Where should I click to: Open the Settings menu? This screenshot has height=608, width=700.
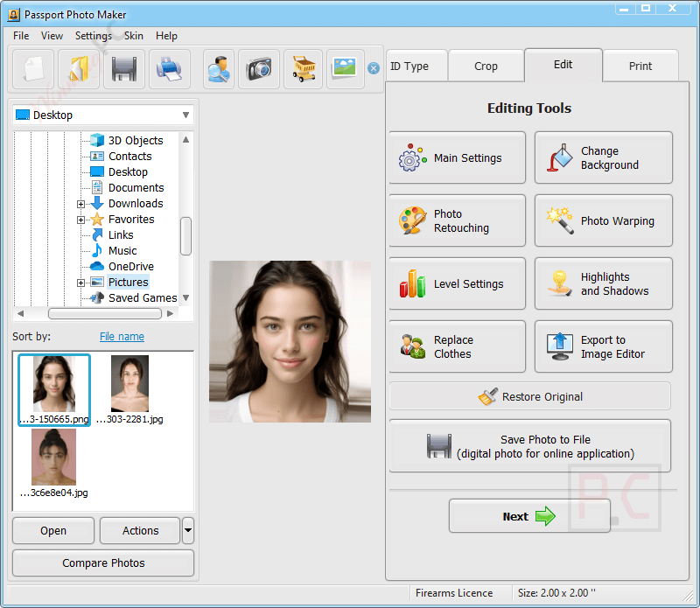click(x=94, y=36)
